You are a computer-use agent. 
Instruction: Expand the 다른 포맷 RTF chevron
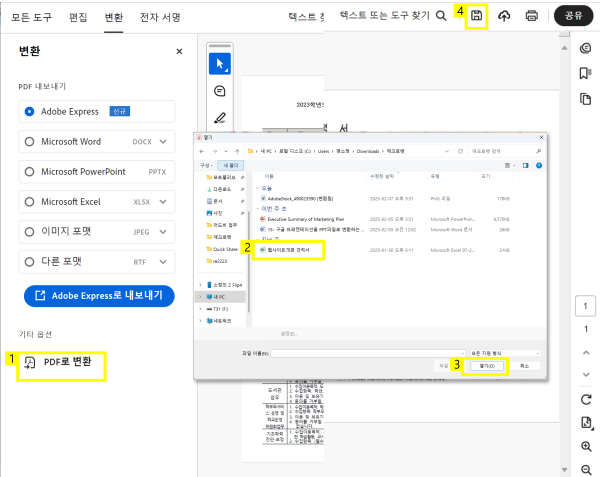tap(163, 262)
